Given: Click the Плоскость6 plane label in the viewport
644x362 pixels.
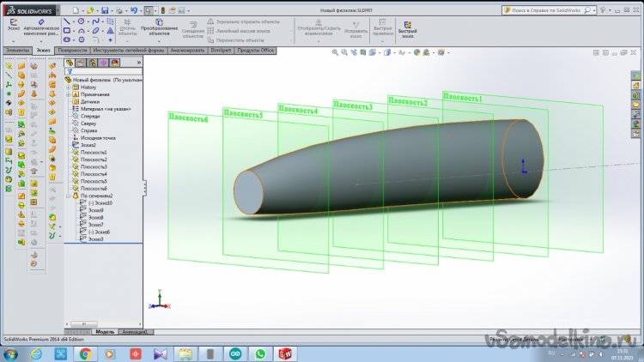Looking at the screenshot, I should [x=188, y=118].
